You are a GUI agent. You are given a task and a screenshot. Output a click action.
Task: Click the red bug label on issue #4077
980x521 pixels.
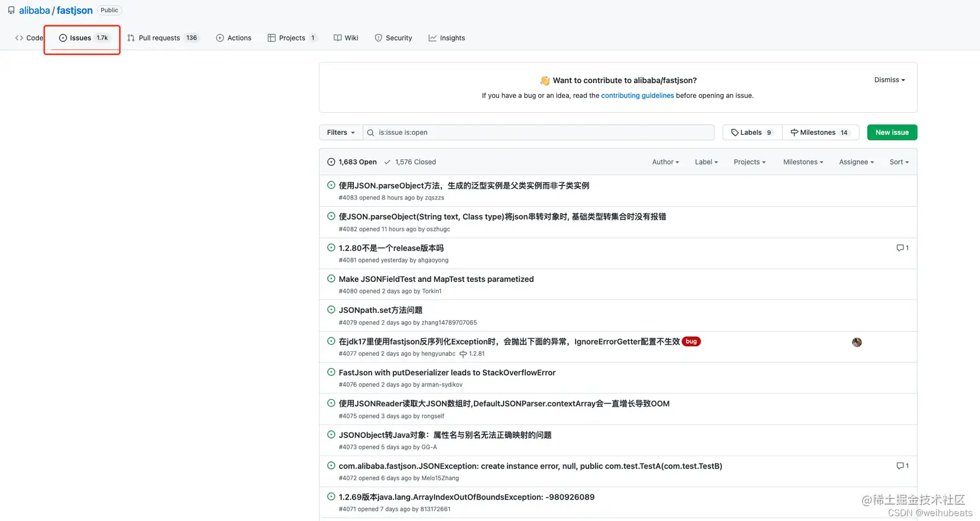(691, 342)
